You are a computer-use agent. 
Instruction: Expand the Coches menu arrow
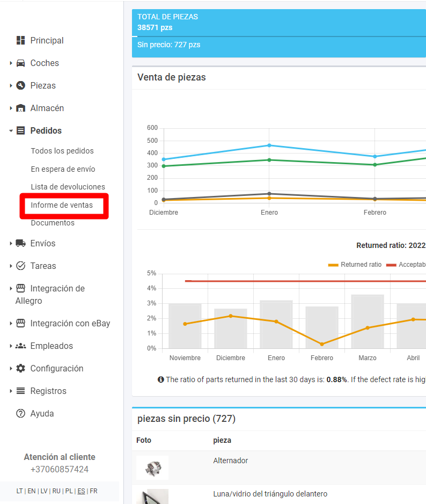(x=11, y=63)
